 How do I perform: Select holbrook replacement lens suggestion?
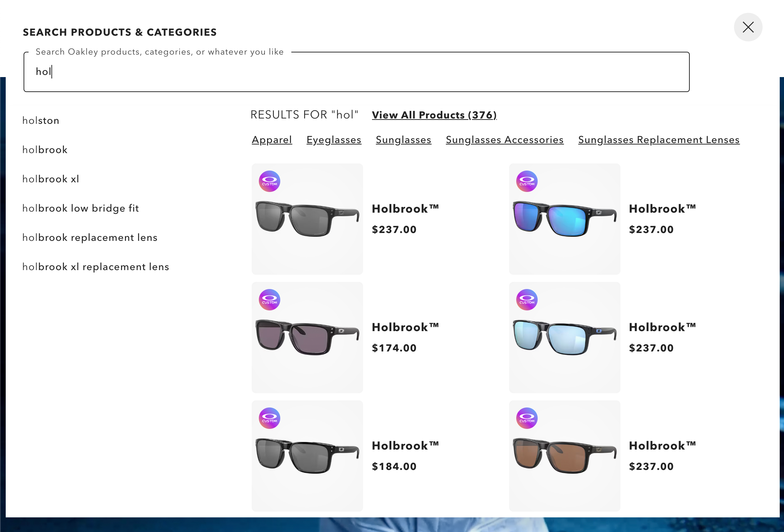(x=90, y=237)
